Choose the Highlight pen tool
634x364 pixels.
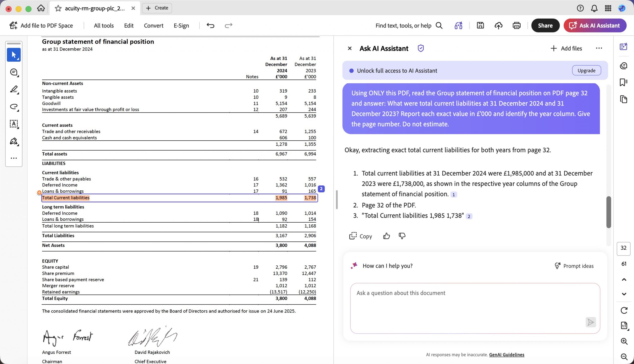[x=14, y=89]
